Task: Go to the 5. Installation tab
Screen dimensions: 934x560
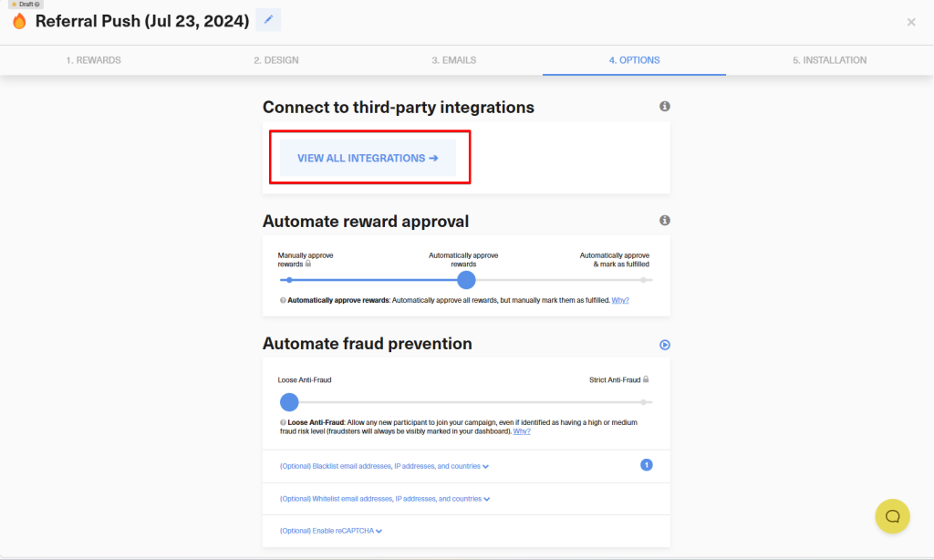Action: coord(829,60)
